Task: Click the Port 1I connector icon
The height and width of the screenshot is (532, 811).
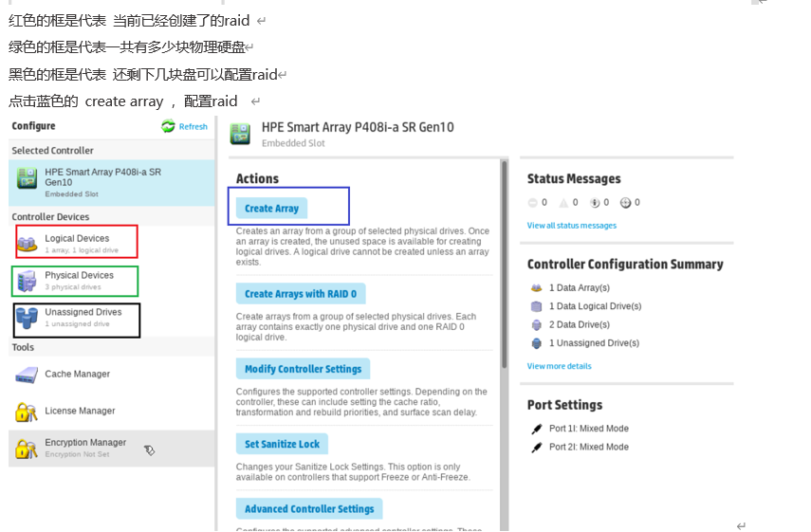Action: click(537, 429)
